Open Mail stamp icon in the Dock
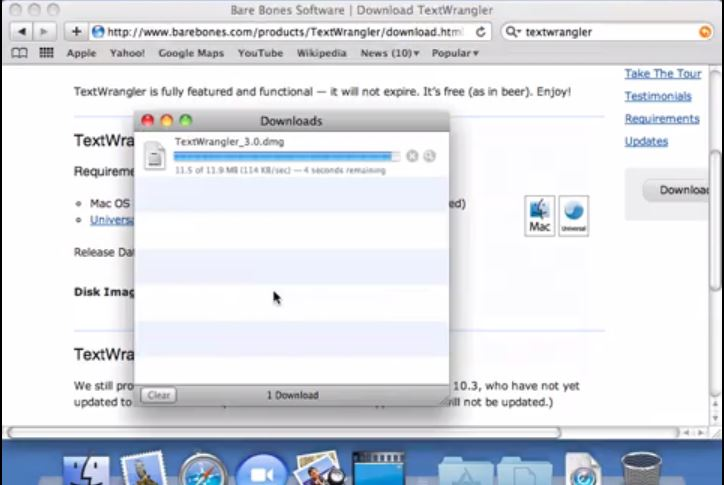The image size is (724, 485). tap(143, 469)
